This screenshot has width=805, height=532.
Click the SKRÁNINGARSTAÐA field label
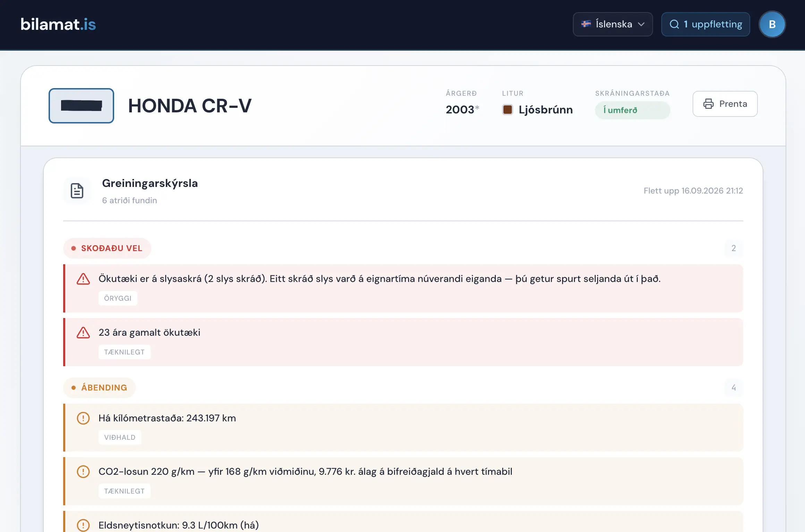(x=632, y=93)
